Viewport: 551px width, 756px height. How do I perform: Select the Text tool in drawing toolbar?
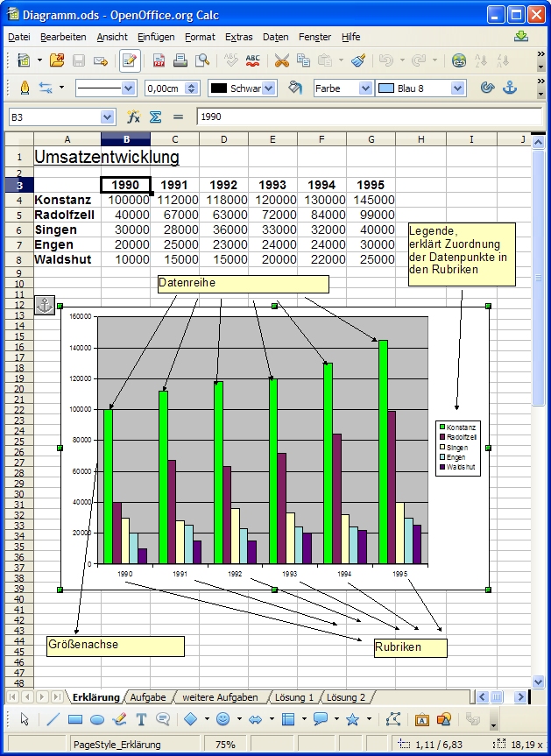[141, 719]
